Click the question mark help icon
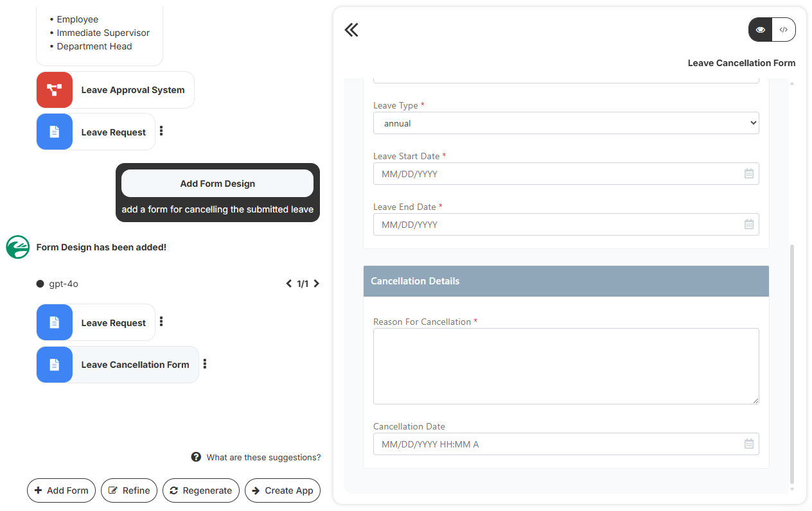The image size is (812, 511). (197, 457)
